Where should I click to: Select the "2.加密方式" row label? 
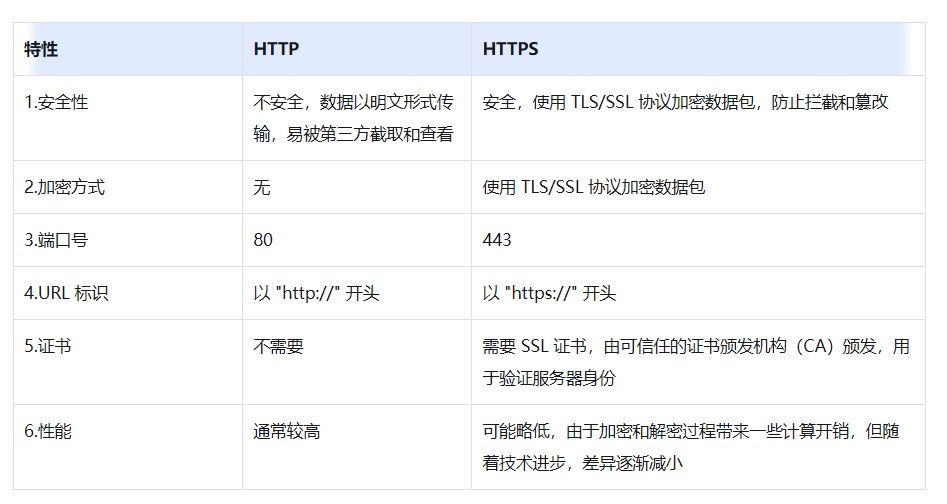pyautogui.click(x=65, y=187)
